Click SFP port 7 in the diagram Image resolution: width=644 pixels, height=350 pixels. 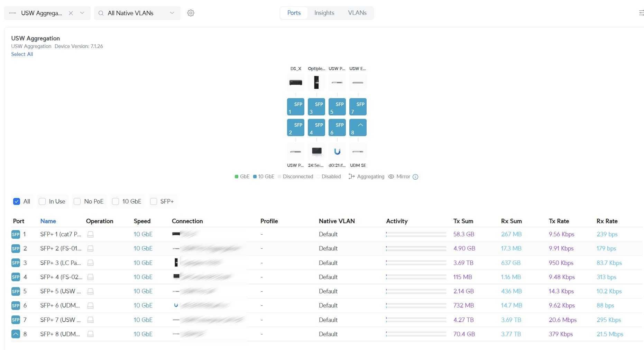pos(358,107)
